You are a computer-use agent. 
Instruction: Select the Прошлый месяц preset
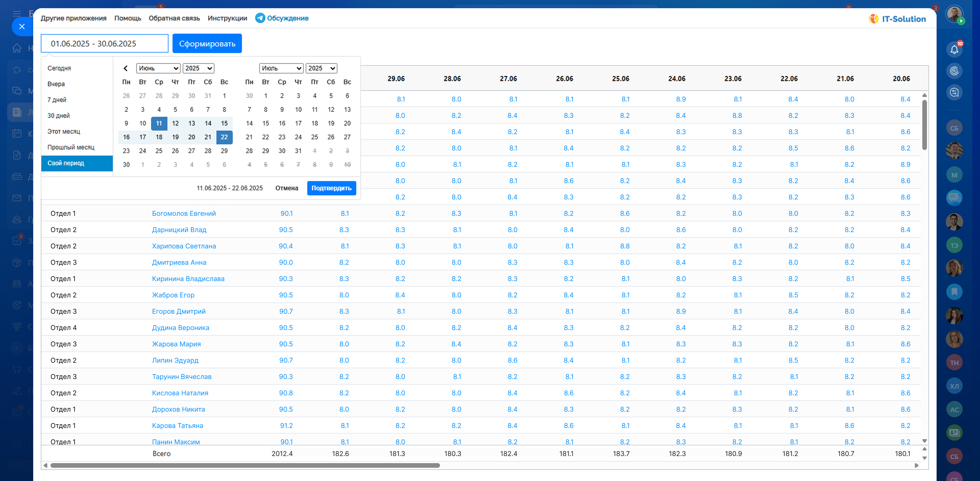click(x=71, y=147)
